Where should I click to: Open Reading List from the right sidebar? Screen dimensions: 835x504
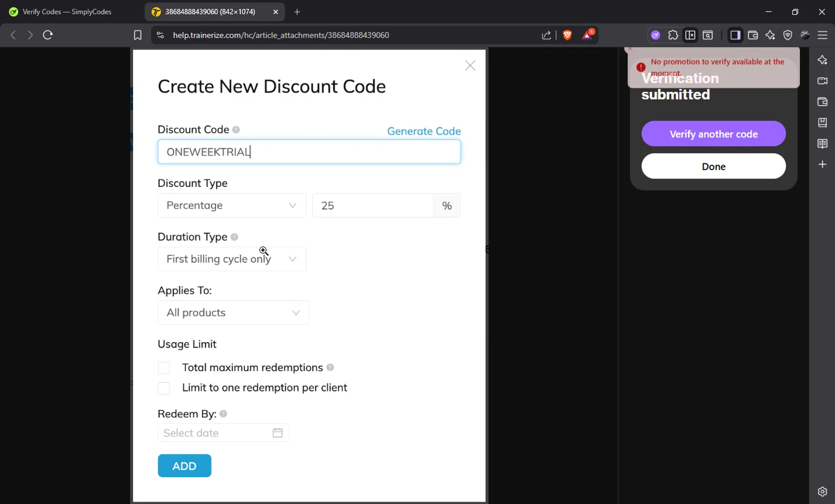click(x=822, y=144)
